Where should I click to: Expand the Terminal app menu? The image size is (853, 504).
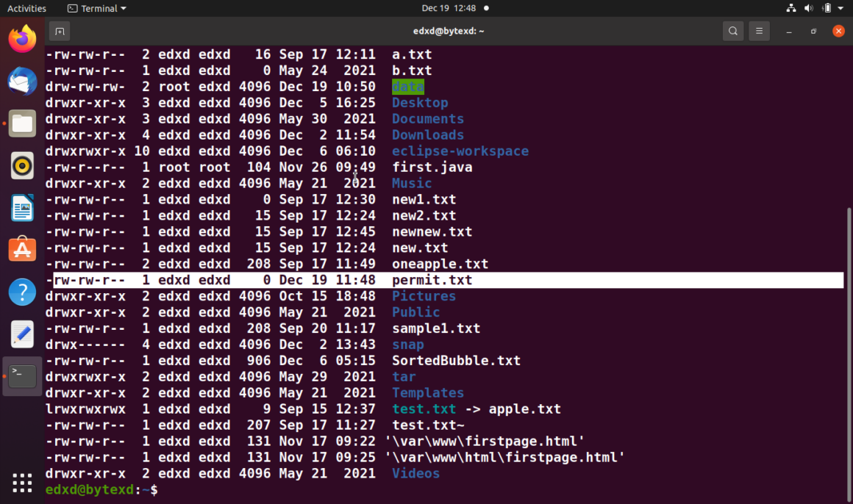pyautogui.click(x=96, y=8)
